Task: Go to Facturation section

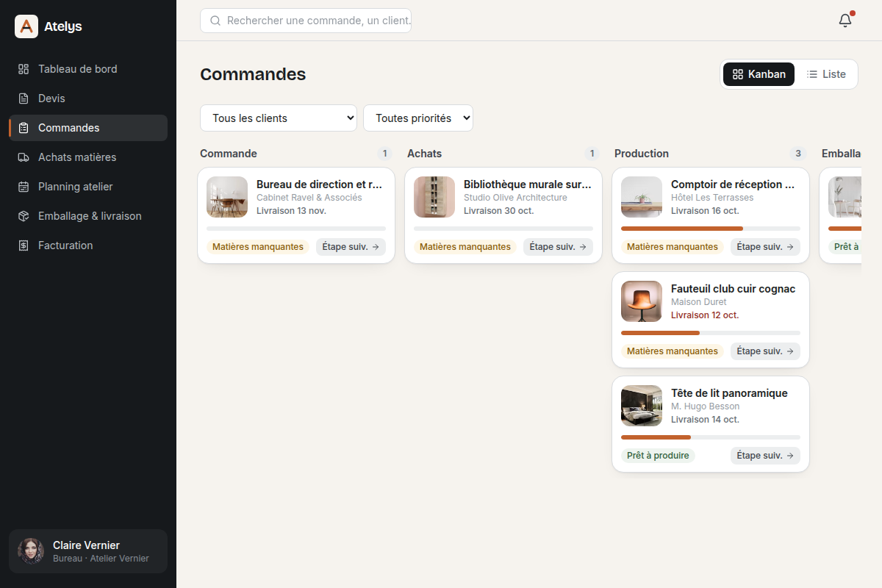Action: point(88,245)
